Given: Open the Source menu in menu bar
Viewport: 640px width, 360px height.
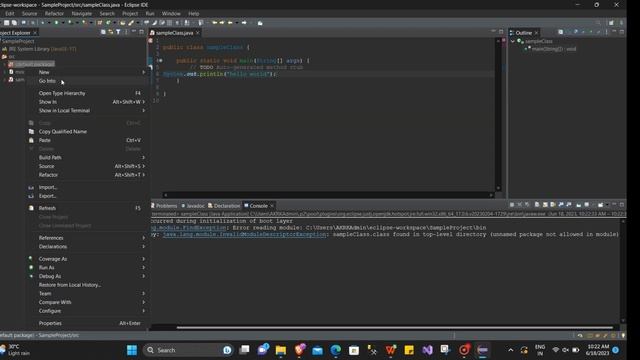Looking at the screenshot, I should point(29,13).
